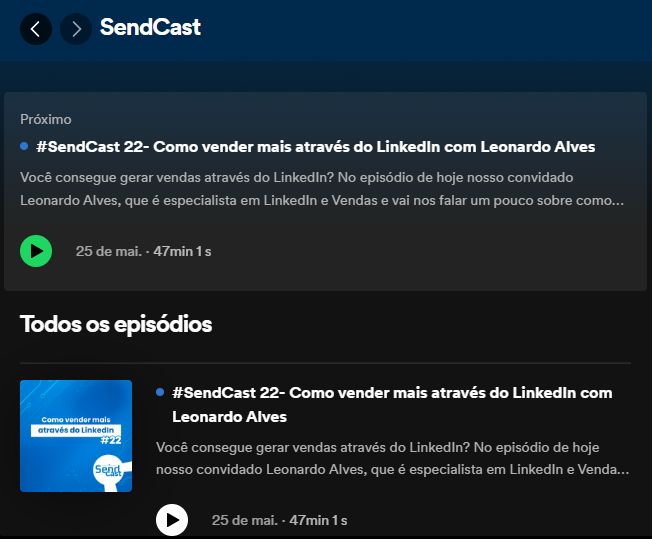Click the Próximo label
This screenshot has height=539, width=652.
click(x=46, y=119)
